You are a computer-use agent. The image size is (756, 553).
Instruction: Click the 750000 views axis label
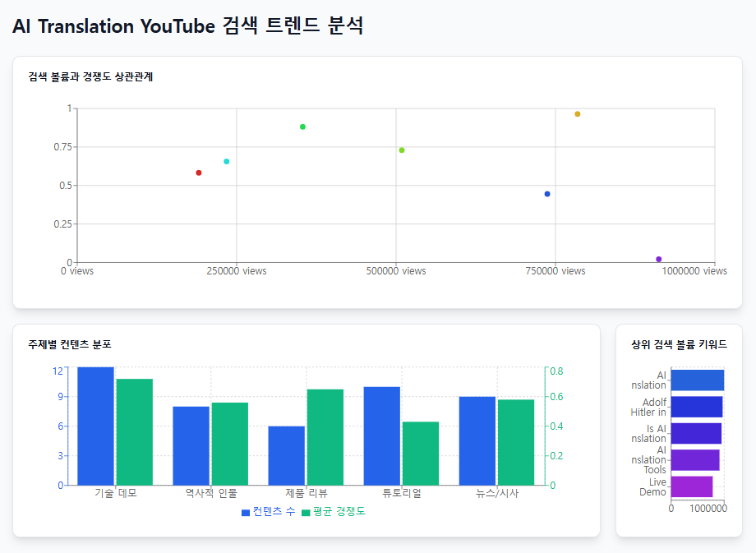pos(555,271)
